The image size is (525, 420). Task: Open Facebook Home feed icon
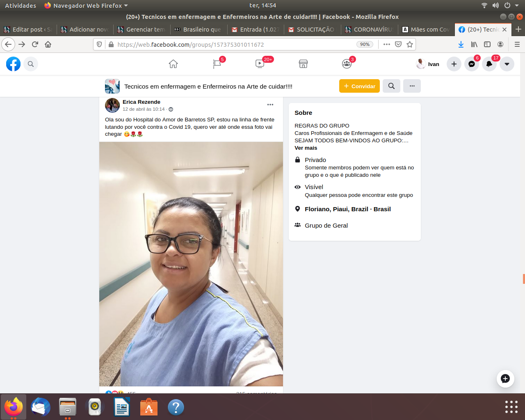point(173,64)
